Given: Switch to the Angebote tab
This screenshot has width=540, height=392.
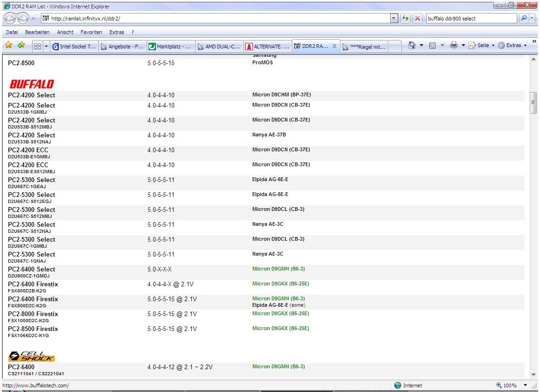Looking at the screenshot, I should pos(122,47).
